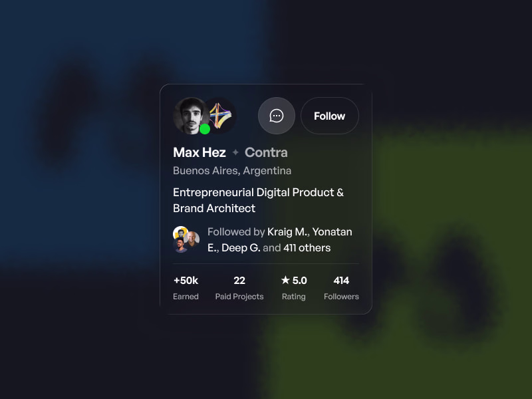View the 411 others followers list
The height and width of the screenshot is (399, 532).
click(307, 247)
